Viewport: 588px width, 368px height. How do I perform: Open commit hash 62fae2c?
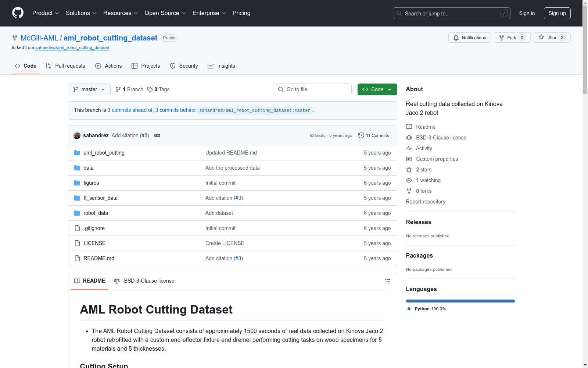coord(318,135)
